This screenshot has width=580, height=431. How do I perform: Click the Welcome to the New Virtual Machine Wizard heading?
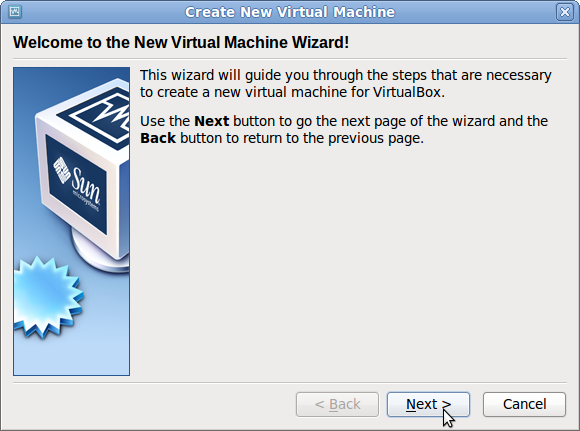pyautogui.click(x=181, y=42)
